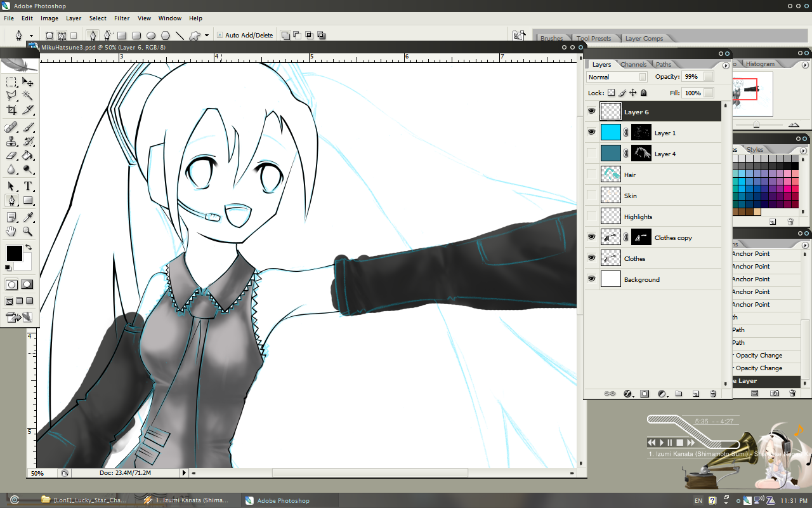Select the Move tool
The image size is (812, 508).
(x=28, y=82)
